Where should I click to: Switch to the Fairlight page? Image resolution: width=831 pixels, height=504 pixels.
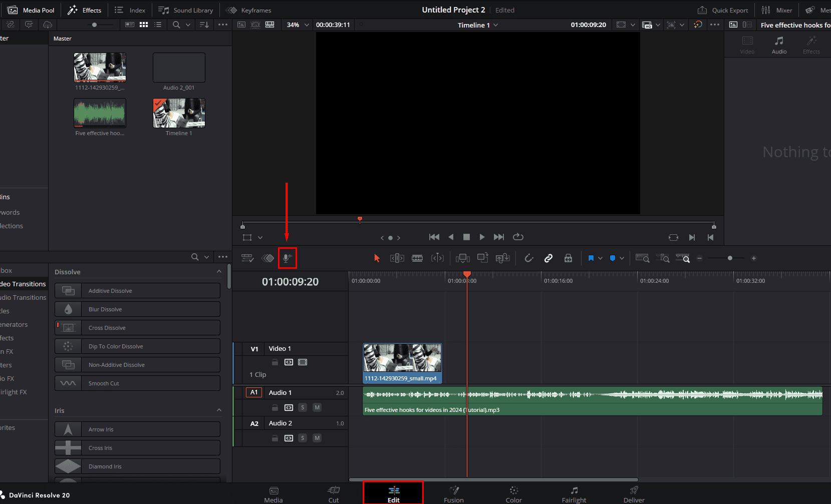point(574,493)
